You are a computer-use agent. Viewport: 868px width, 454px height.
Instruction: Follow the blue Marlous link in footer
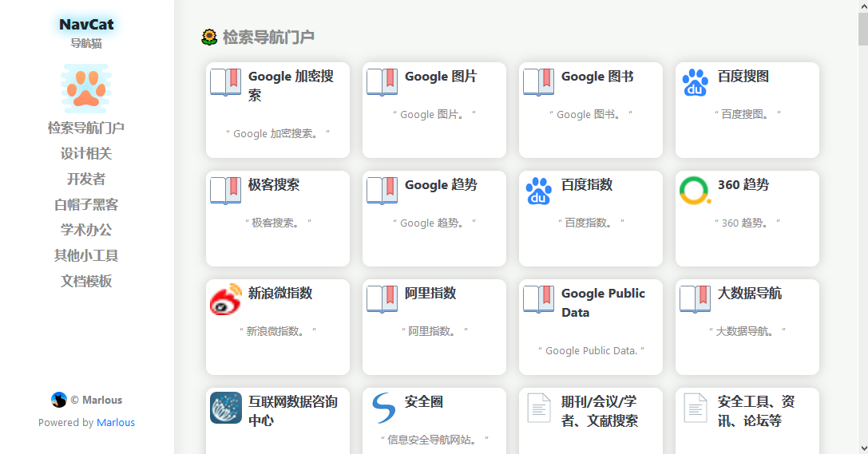[x=116, y=422]
